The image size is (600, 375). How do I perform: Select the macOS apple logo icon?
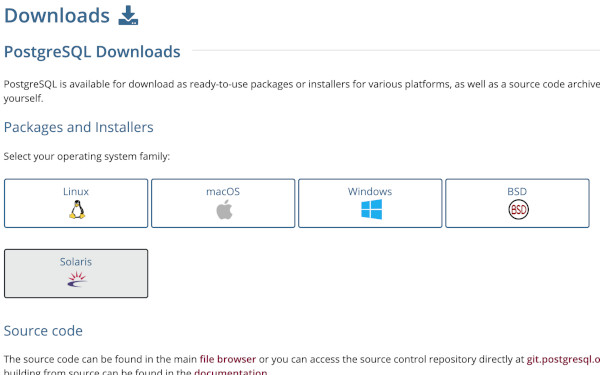[x=224, y=210]
